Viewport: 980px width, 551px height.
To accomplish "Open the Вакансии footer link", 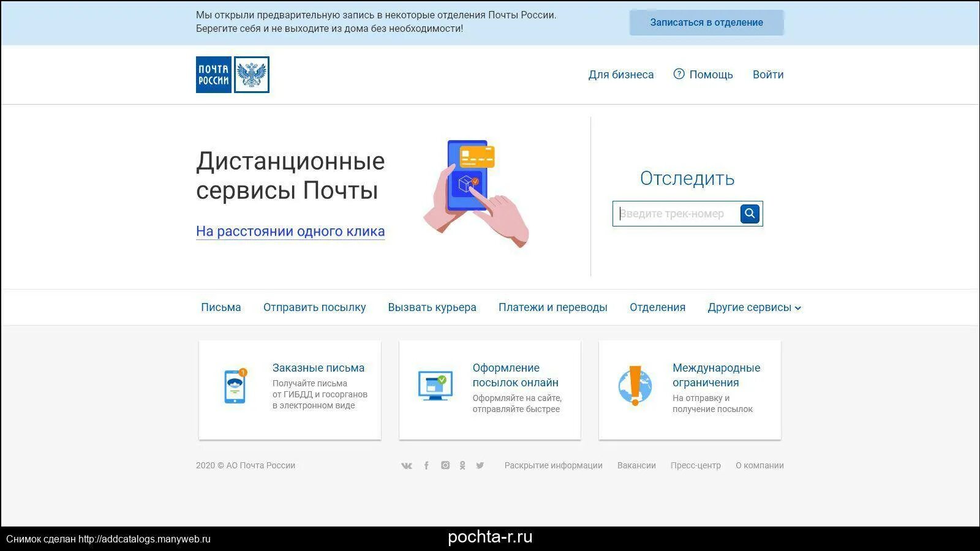I will 636,465.
